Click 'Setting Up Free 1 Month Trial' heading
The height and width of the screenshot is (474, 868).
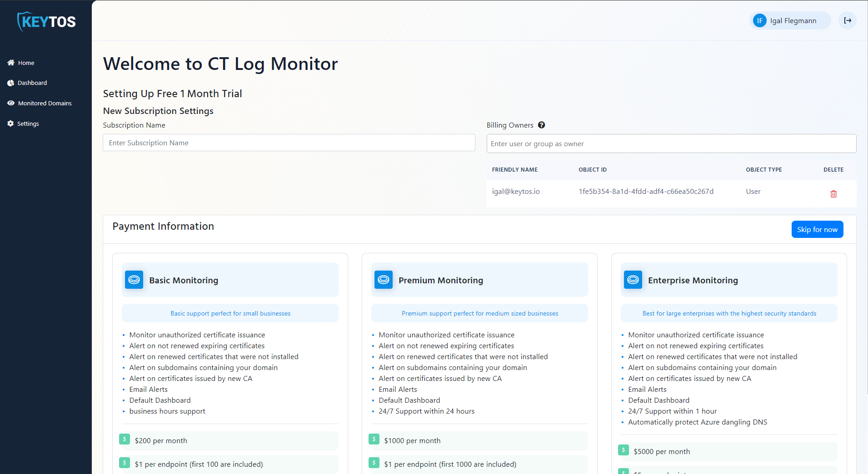coord(172,94)
